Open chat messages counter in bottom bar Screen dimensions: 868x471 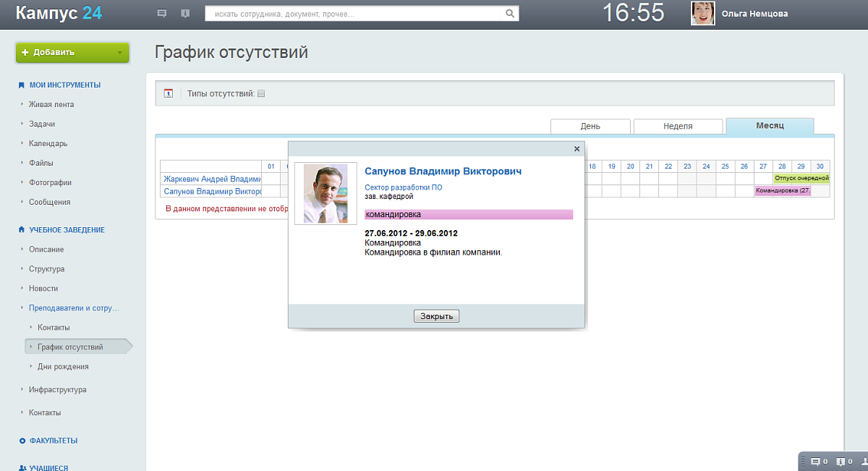pyautogui.click(x=819, y=462)
